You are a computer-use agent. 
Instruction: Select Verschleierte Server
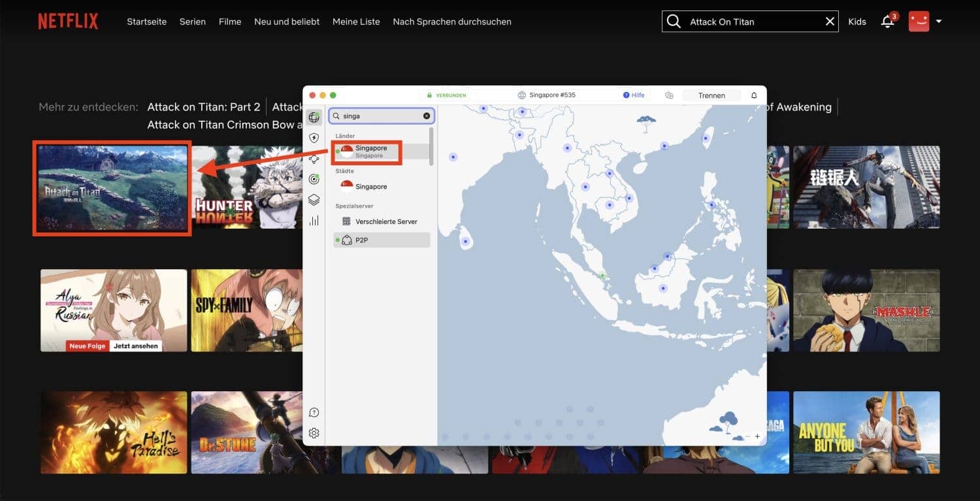pyautogui.click(x=382, y=221)
